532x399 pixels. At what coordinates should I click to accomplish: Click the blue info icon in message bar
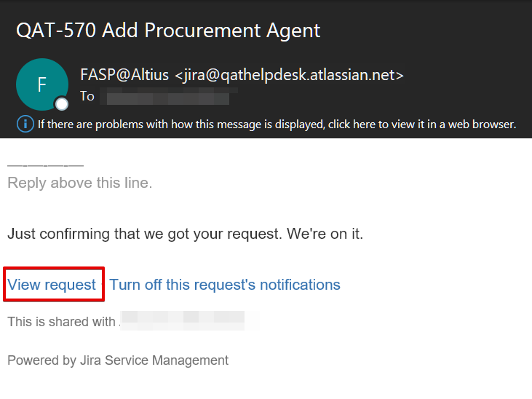(25, 124)
